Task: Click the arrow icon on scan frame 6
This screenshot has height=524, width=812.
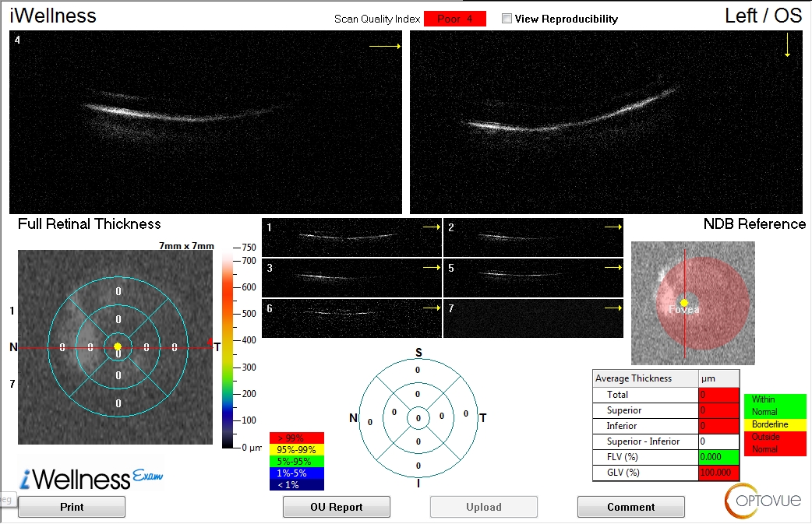Action: tap(429, 308)
